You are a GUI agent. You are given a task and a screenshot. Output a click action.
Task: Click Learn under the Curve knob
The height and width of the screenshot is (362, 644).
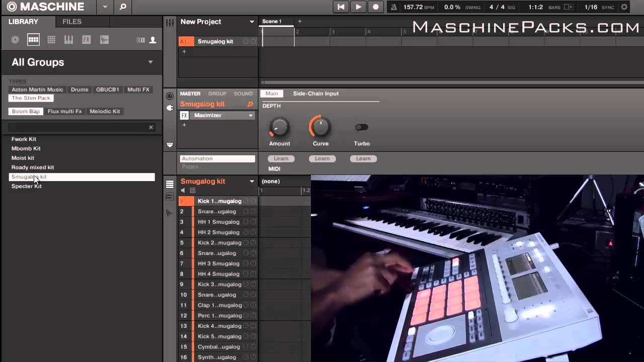click(322, 158)
